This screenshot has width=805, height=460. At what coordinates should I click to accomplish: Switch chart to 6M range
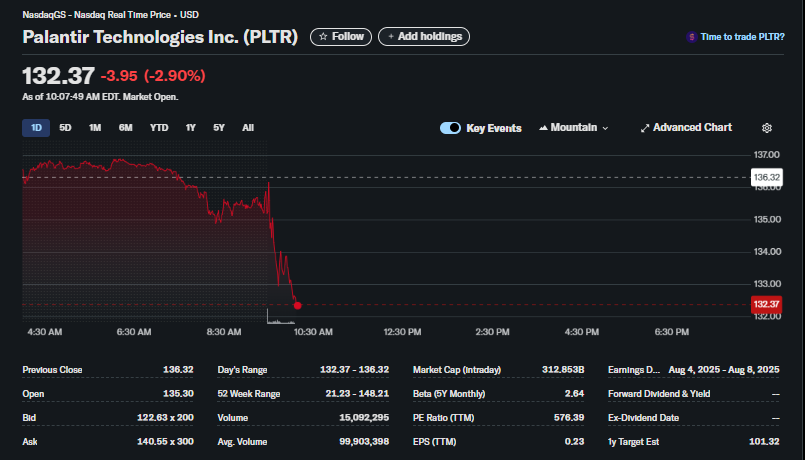(x=126, y=128)
